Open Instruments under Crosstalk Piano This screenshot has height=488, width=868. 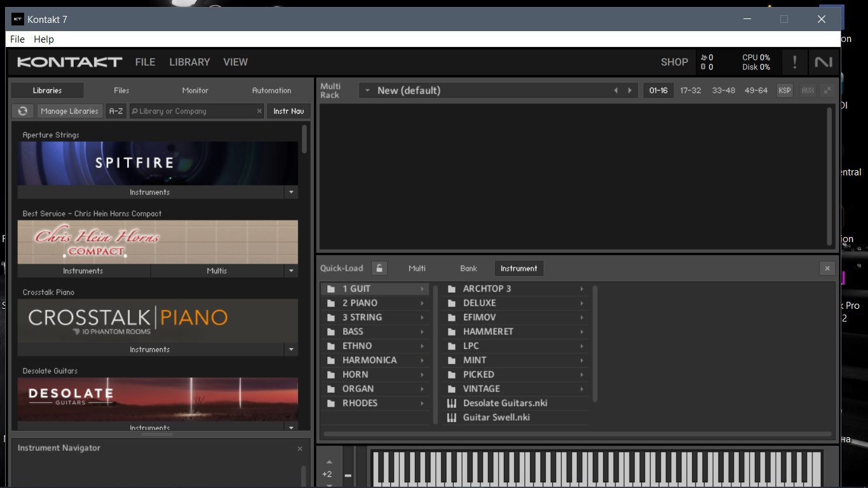(x=150, y=349)
